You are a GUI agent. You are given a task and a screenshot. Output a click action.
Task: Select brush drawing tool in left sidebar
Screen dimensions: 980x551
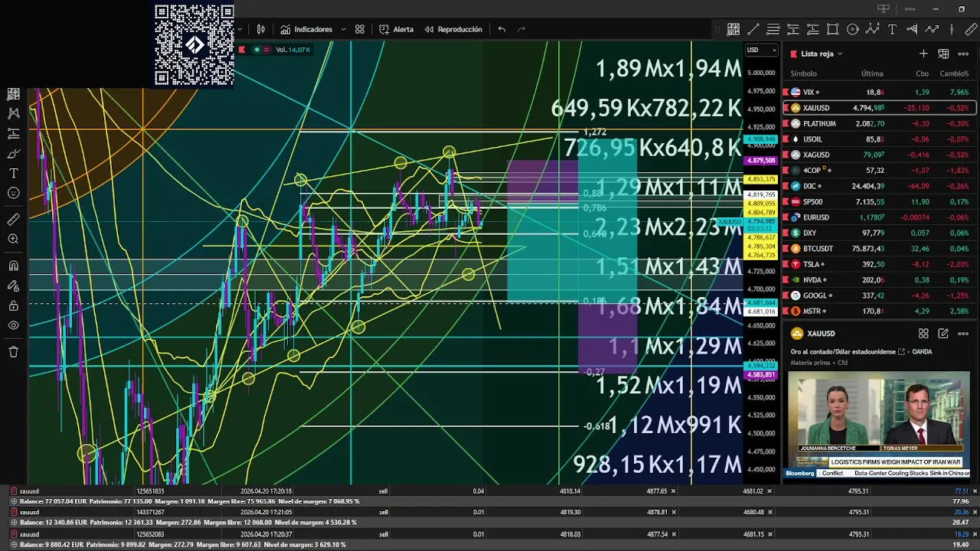tap(13, 153)
